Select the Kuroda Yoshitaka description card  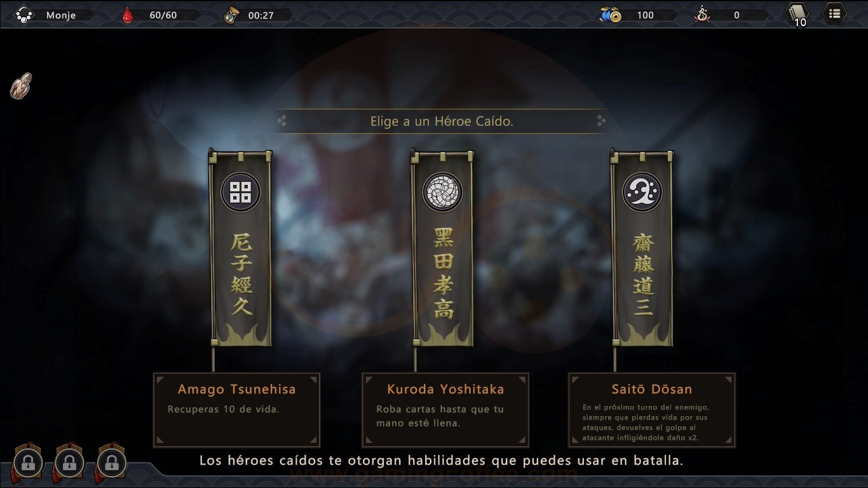click(x=445, y=410)
